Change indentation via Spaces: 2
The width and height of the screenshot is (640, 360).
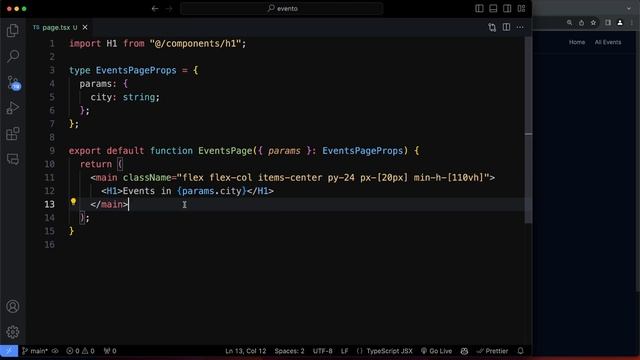pyautogui.click(x=289, y=351)
